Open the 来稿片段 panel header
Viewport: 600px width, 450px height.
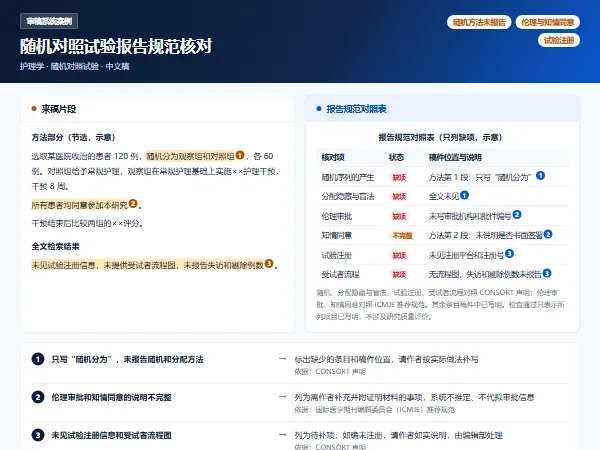tap(158, 109)
